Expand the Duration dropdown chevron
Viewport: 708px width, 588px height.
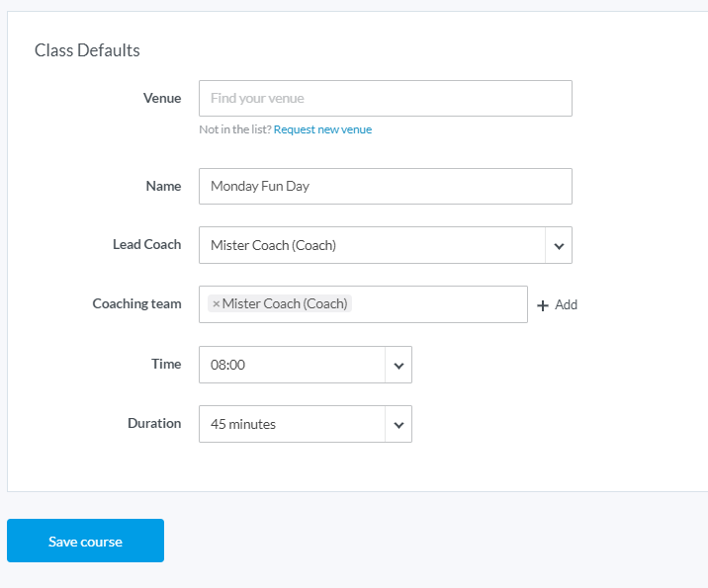398,424
